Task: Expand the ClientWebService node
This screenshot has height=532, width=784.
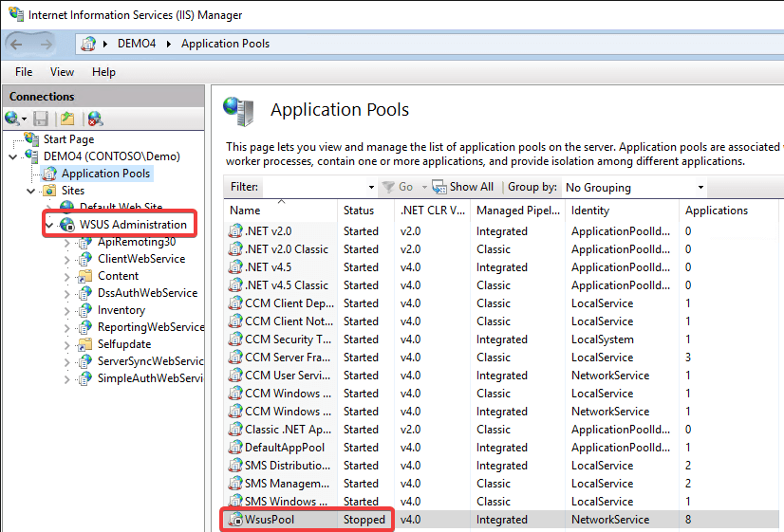Action: (x=67, y=260)
